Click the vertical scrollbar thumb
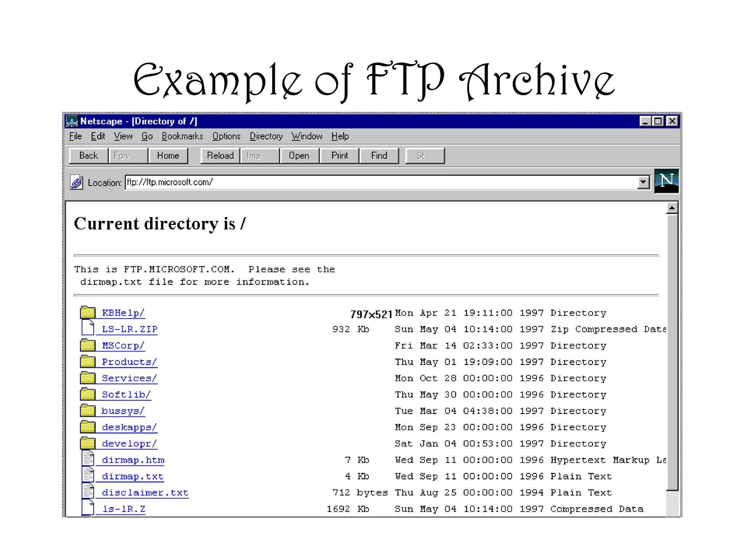 click(x=672, y=352)
